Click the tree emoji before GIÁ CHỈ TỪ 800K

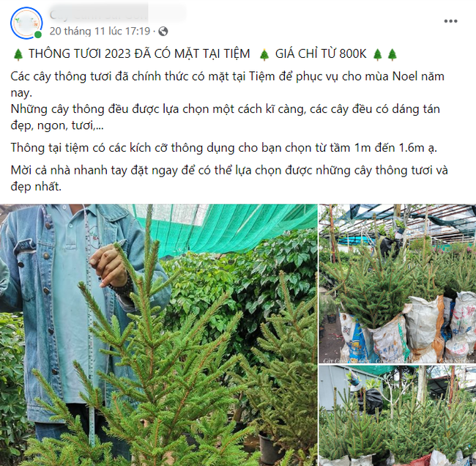point(264,54)
